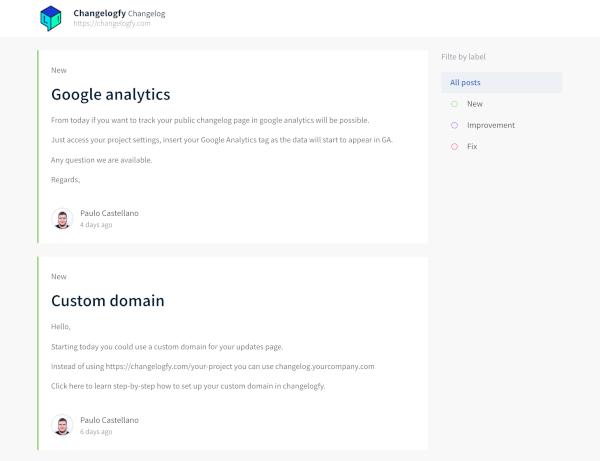Open the Google analytics post title
Screen dimensions: 600x461
(111, 94)
